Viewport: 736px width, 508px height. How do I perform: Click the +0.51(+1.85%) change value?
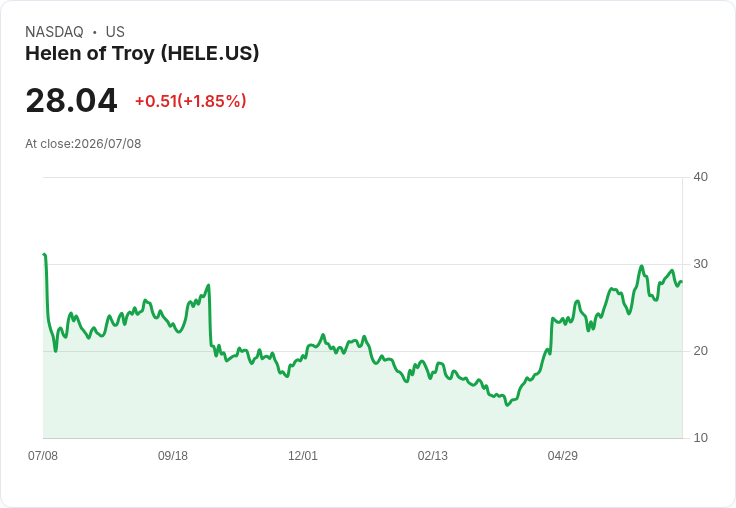pos(191,101)
